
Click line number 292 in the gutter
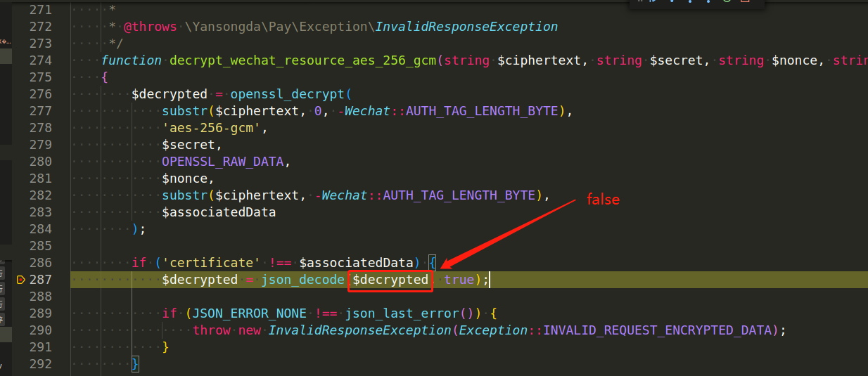click(x=41, y=364)
